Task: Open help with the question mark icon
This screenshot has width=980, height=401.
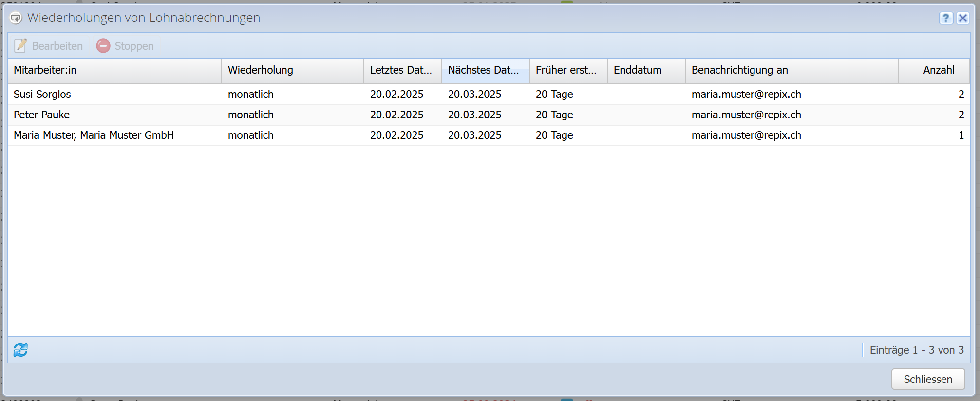Action: tap(945, 18)
